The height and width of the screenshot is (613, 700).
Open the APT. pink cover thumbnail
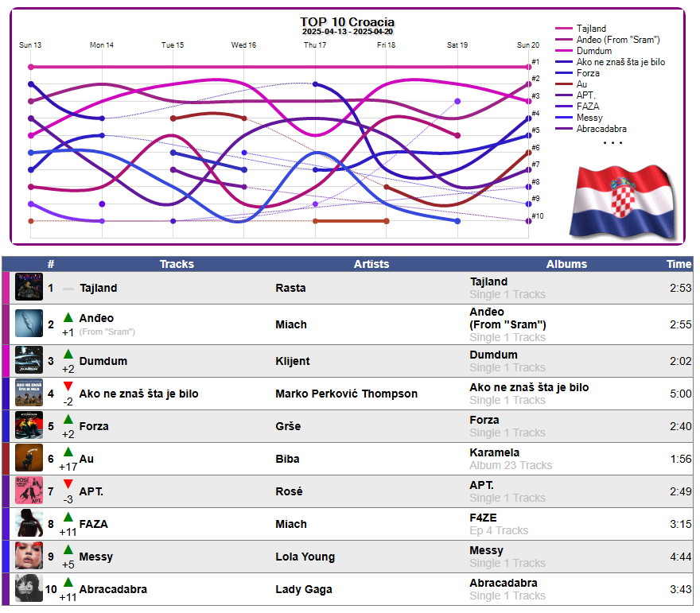[x=29, y=491]
